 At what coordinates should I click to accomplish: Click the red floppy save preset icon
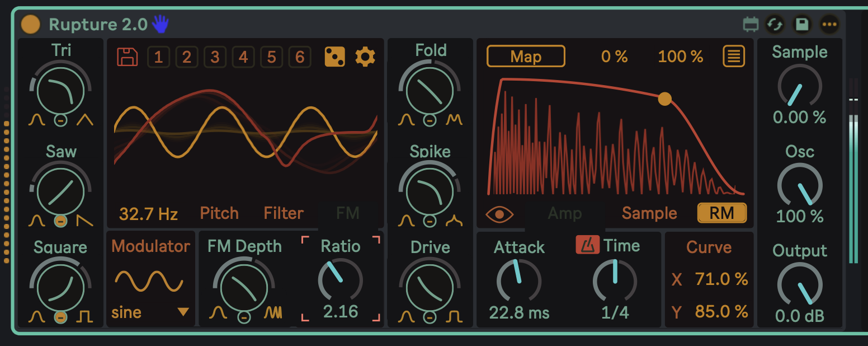click(x=128, y=57)
